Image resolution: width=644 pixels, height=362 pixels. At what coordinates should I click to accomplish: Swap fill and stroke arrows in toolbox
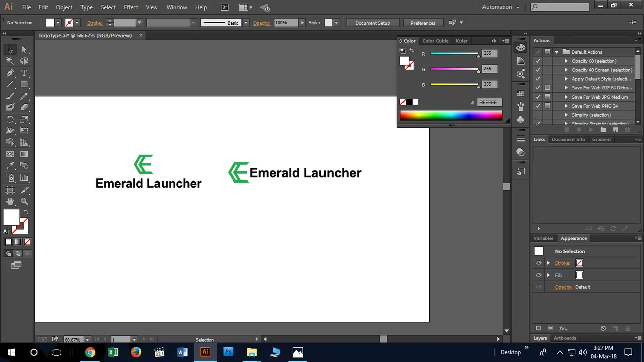point(26,212)
